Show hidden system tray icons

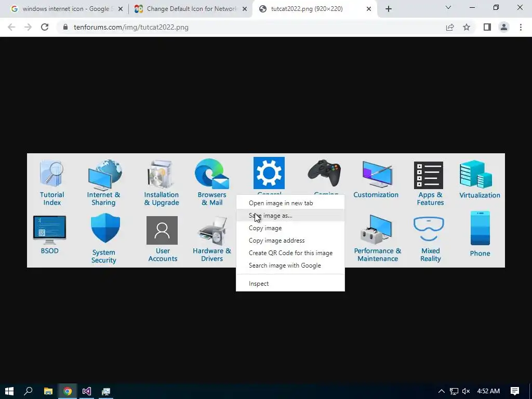coord(442,391)
